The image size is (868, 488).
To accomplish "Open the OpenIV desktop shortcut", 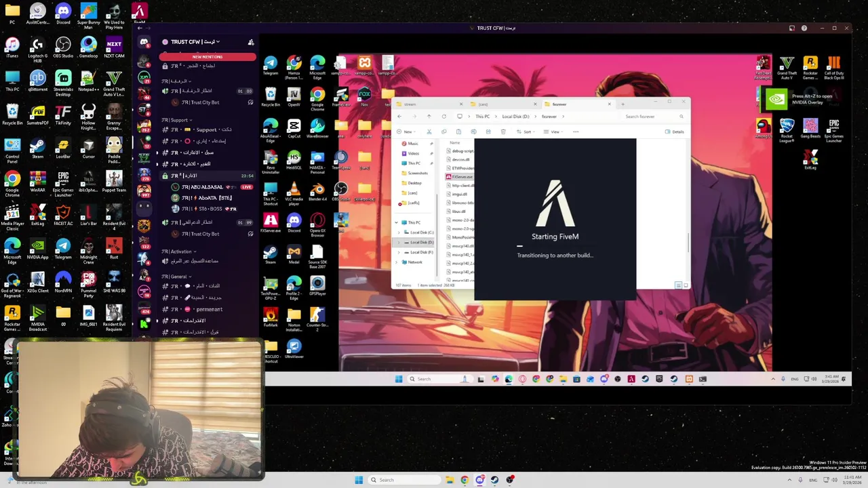I will click(294, 96).
